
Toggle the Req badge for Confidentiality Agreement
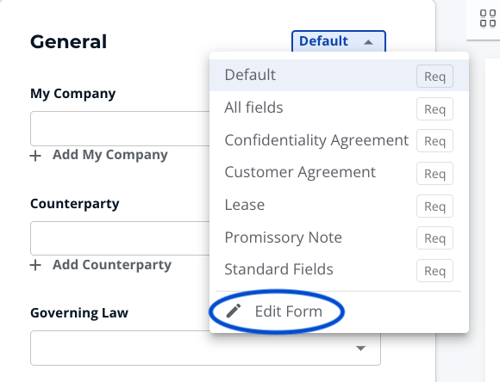tap(435, 141)
